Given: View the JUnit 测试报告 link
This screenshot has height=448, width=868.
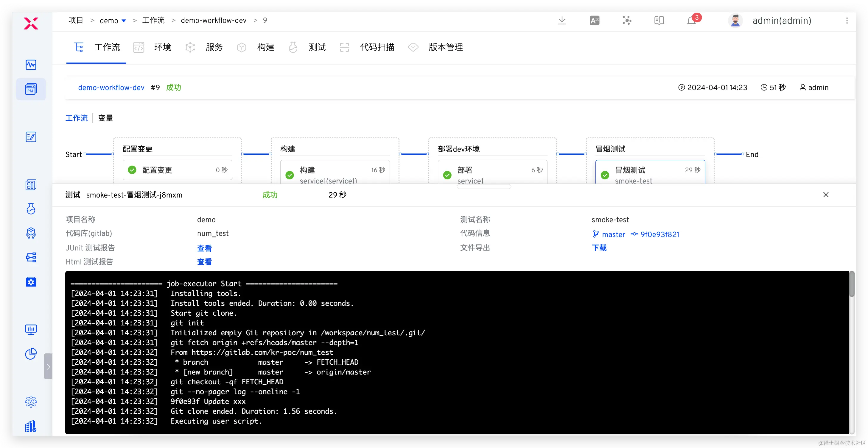Looking at the screenshot, I should pos(204,248).
